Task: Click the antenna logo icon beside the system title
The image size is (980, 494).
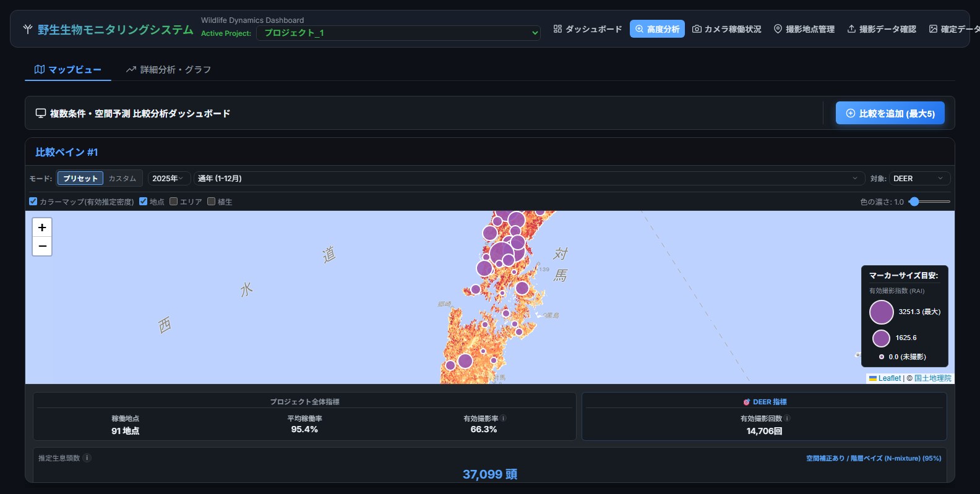Action: 28,29
